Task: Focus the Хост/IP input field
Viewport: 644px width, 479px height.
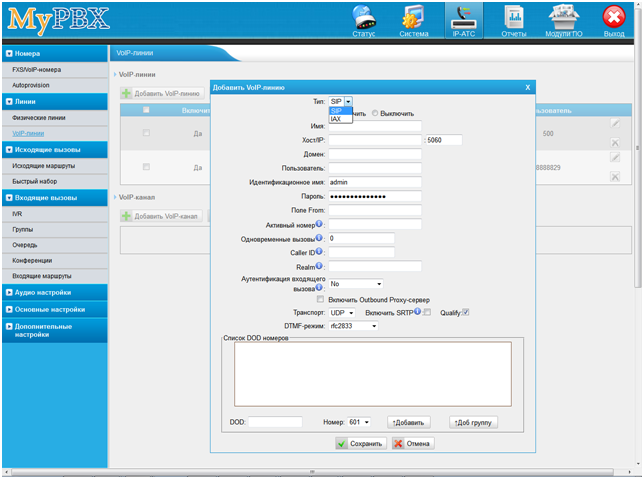Action: (x=375, y=140)
